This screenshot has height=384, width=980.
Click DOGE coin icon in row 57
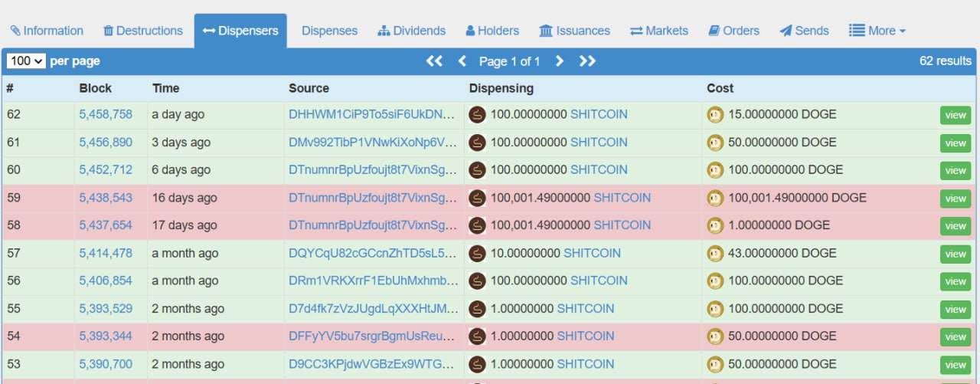[715, 253]
